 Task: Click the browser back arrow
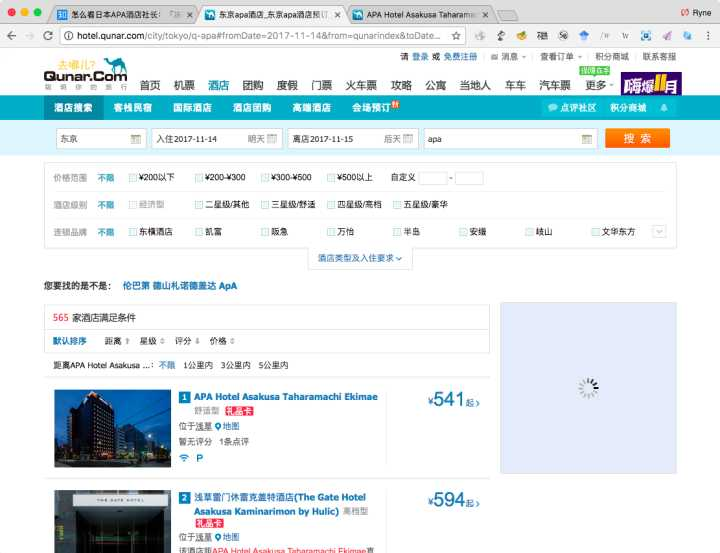(x=12, y=36)
